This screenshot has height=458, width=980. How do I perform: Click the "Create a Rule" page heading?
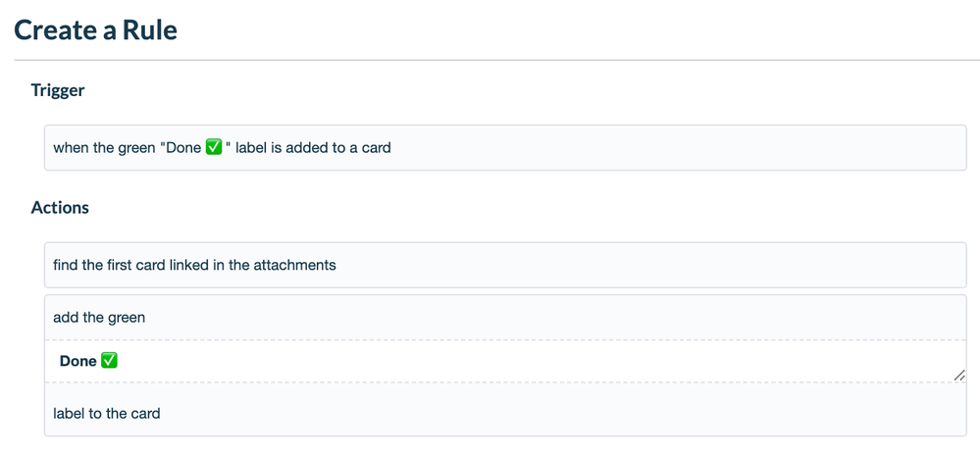(x=95, y=29)
